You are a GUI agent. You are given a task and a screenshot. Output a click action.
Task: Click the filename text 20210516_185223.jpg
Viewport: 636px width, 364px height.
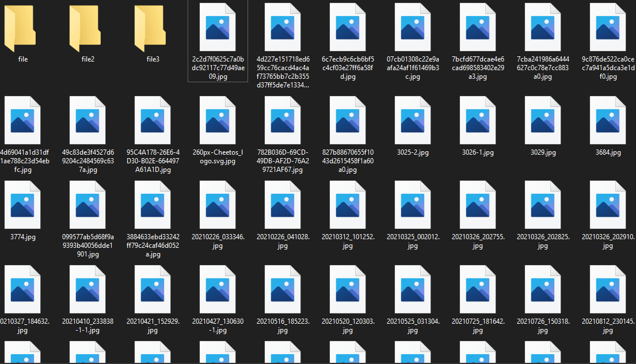[x=283, y=325]
